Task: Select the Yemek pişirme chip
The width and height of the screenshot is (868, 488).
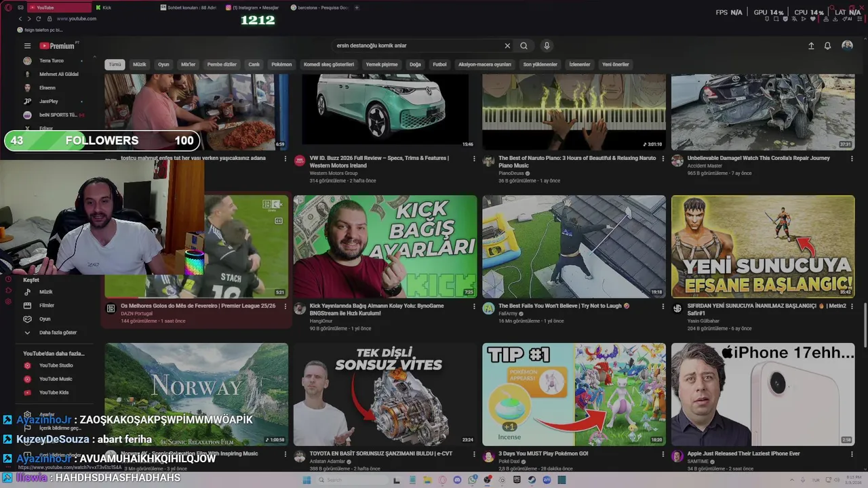Action: tap(382, 64)
